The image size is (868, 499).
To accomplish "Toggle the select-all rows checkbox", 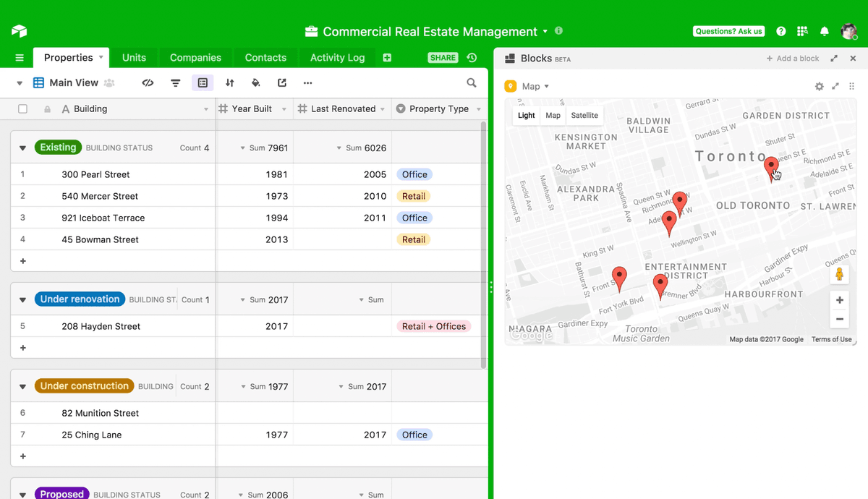I will pos(22,109).
